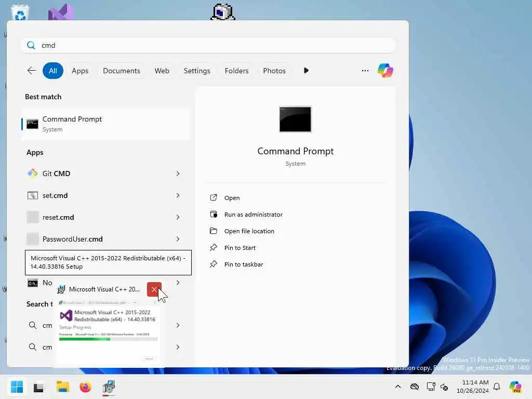Click the cloud sync tray icon
This screenshot has height=399, width=532.
click(x=415, y=387)
